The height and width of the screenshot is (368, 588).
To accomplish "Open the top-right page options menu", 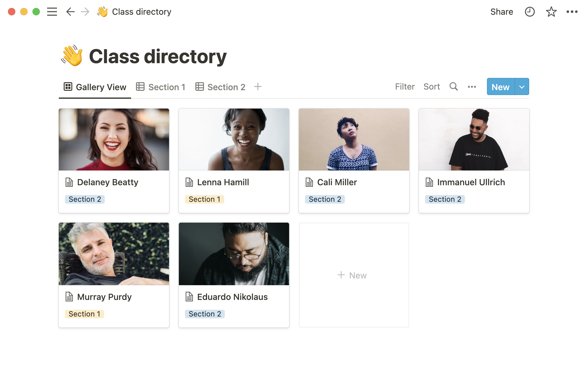I will click(x=572, y=12).
